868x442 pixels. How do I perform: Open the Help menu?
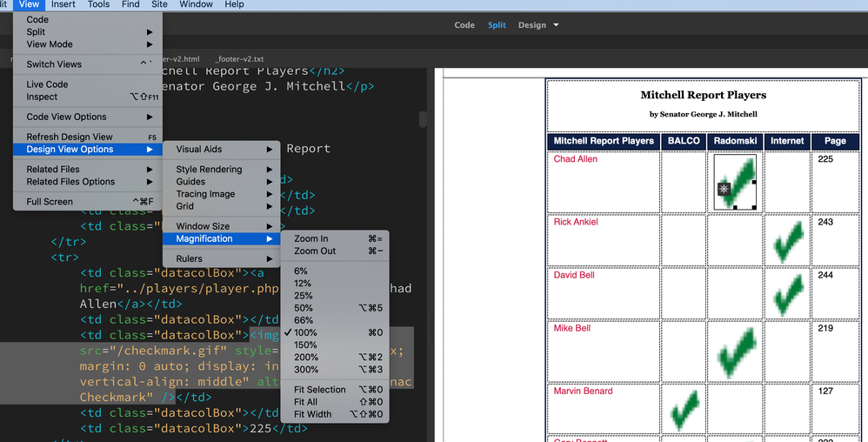pyautogui.click(x=234, y=4)
